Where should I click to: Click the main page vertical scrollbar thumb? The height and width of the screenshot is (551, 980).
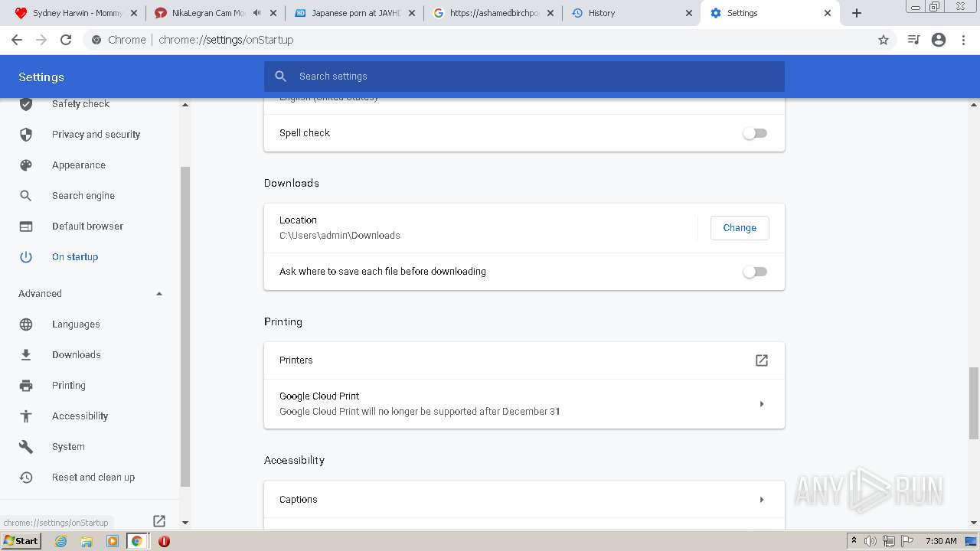[974, 403]
